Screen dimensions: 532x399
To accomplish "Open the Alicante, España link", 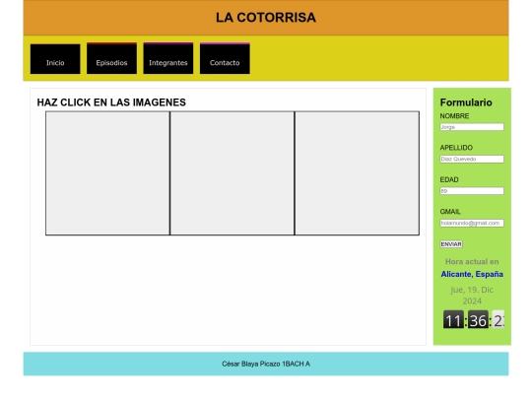I will [472, 274].
